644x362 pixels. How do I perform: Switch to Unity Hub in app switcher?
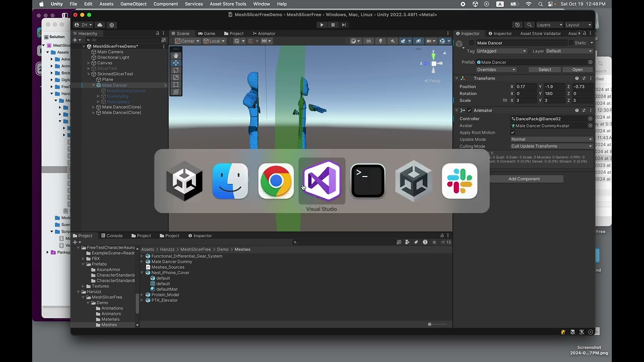tap(414, 181)
